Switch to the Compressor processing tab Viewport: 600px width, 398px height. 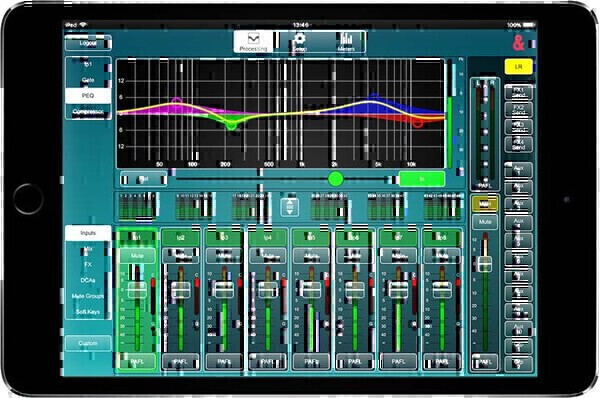pos(88,111)
